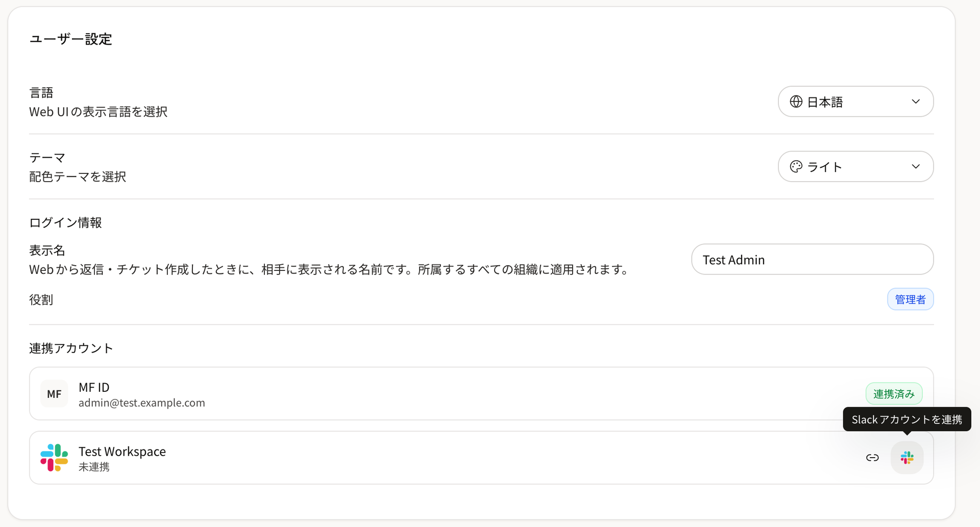Click the globe icon in language selector
Image resolution: width=980 pixels, height=527 pixels.
[x=796, y=102]
